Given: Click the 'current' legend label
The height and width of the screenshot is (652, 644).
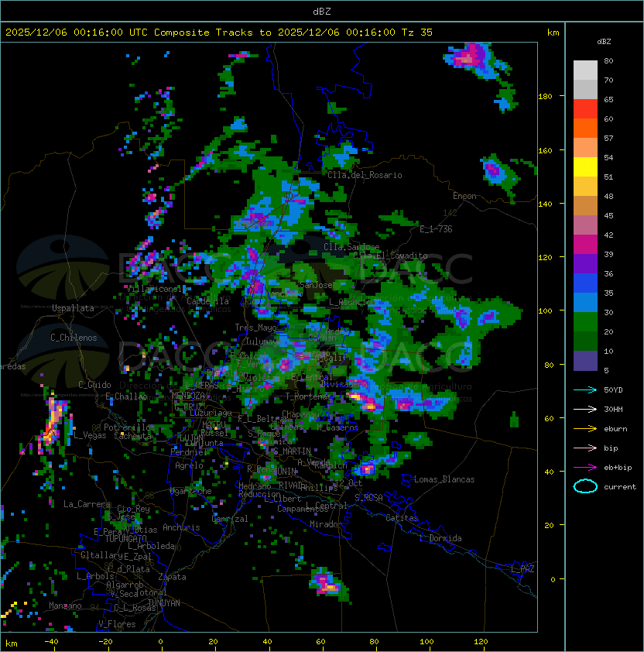Looking at the screenshot, I should point(620,487).
